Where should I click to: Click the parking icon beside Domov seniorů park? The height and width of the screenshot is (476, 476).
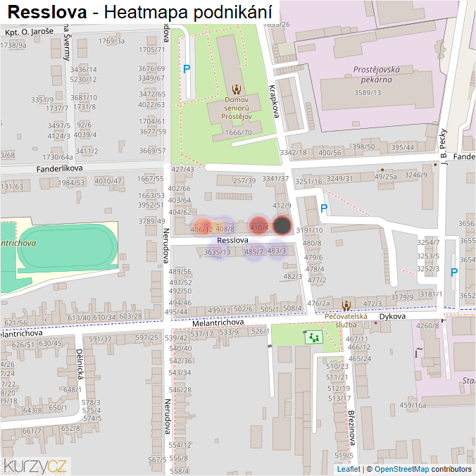point(187,69)
